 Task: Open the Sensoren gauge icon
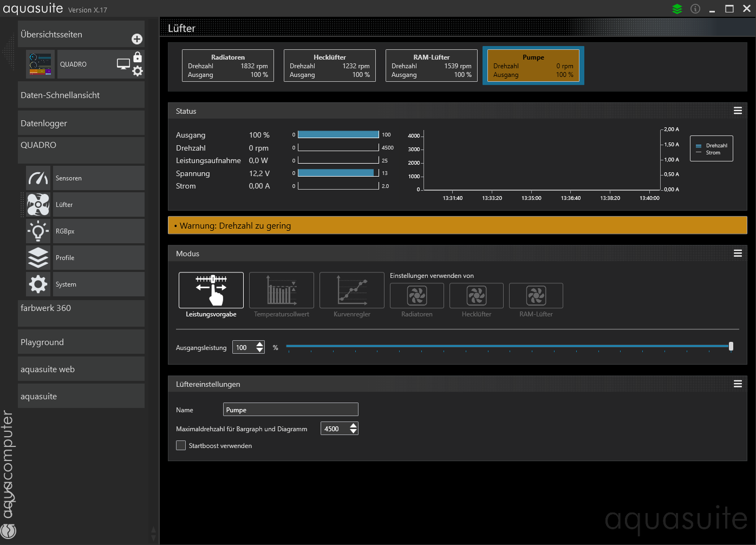tap(38, 178)
